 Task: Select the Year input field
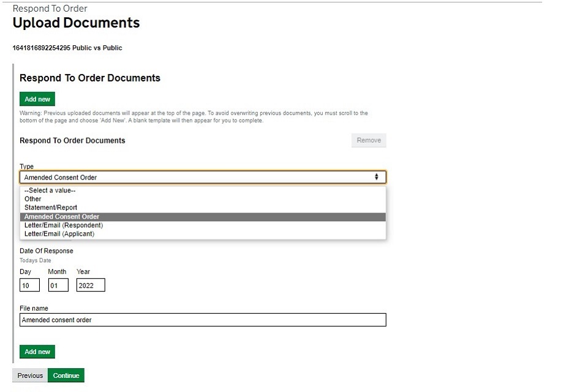click(91, 285)
